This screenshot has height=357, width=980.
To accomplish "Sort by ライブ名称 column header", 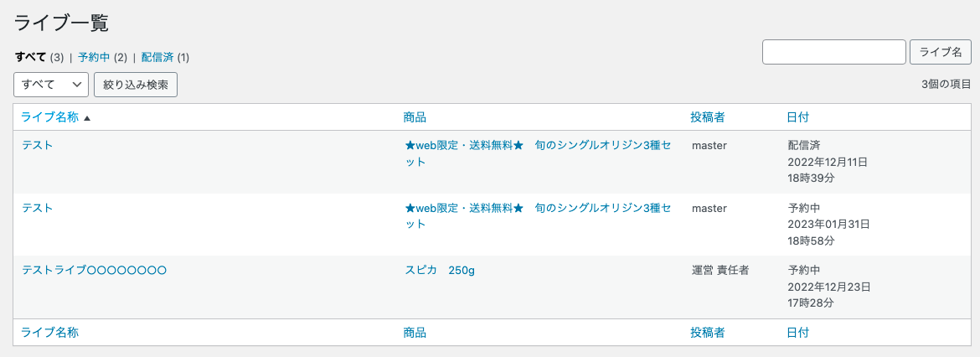I will click(x=49, y=117).
